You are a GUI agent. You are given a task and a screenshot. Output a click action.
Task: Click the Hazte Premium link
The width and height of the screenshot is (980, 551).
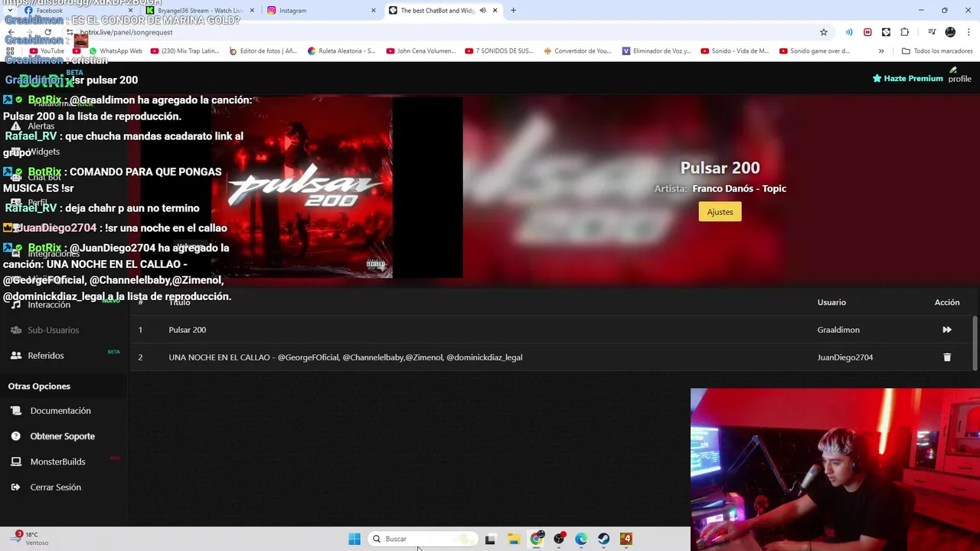(x=907, y=78)
